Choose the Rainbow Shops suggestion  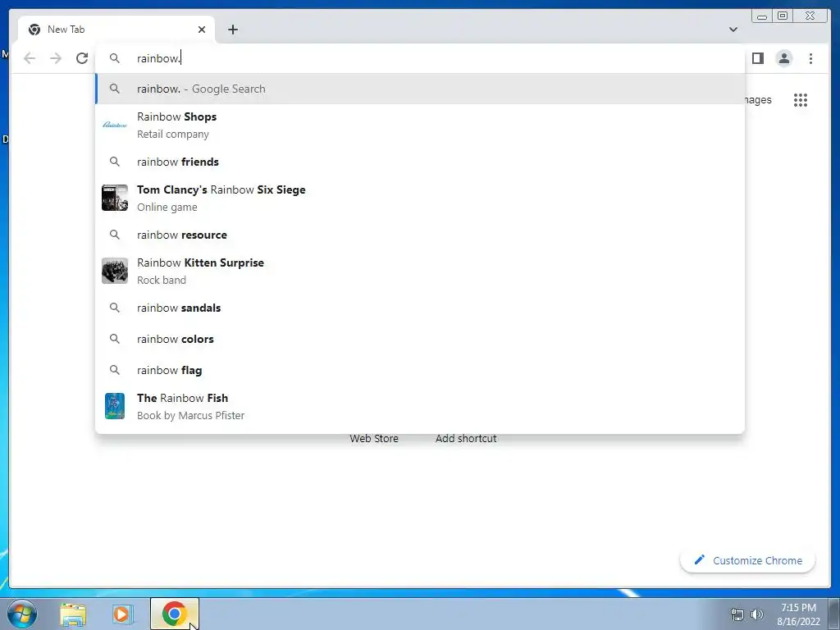coord(420,125)
